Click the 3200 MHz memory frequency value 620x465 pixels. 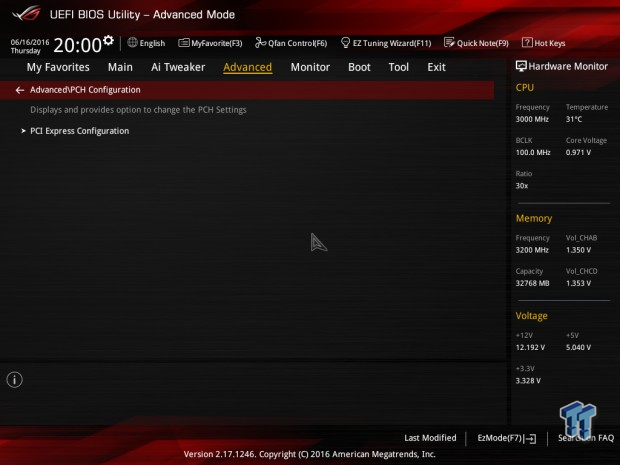(532, 250)
